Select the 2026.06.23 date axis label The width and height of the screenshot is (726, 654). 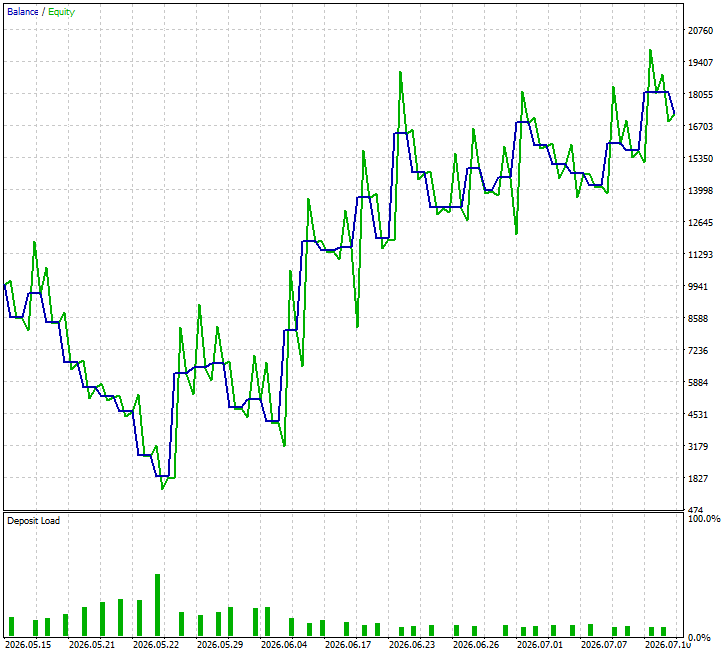[x=412, y=645]
